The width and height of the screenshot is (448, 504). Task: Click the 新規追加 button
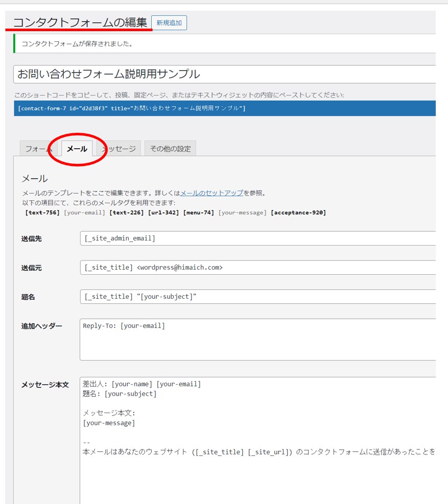(x=169, y=23)
